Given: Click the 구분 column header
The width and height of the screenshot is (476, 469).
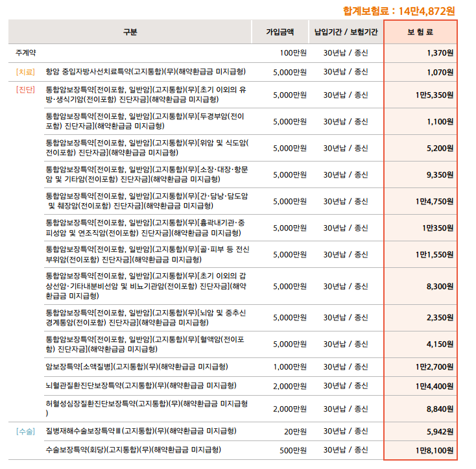Looking at the screenshot, I should pyautogui.click(x=130, y=31).
